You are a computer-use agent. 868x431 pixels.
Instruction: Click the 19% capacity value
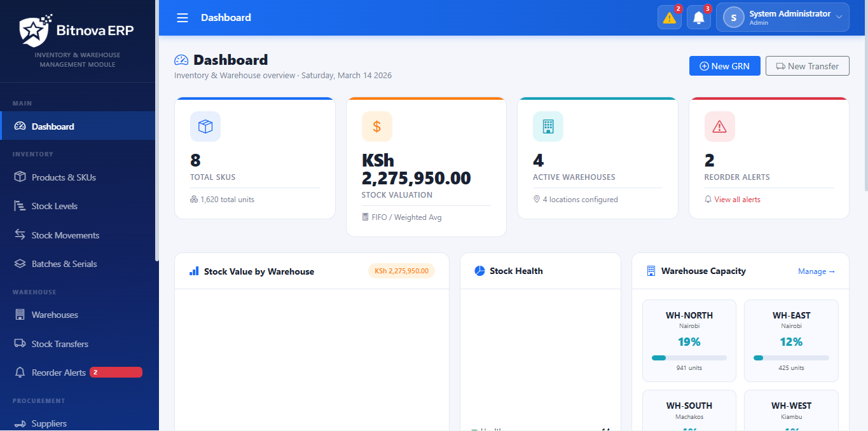click(x=689, y=342)
